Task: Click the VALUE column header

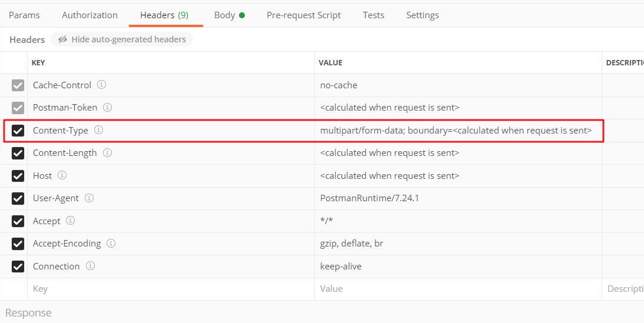Action: [x=330, y=63]
